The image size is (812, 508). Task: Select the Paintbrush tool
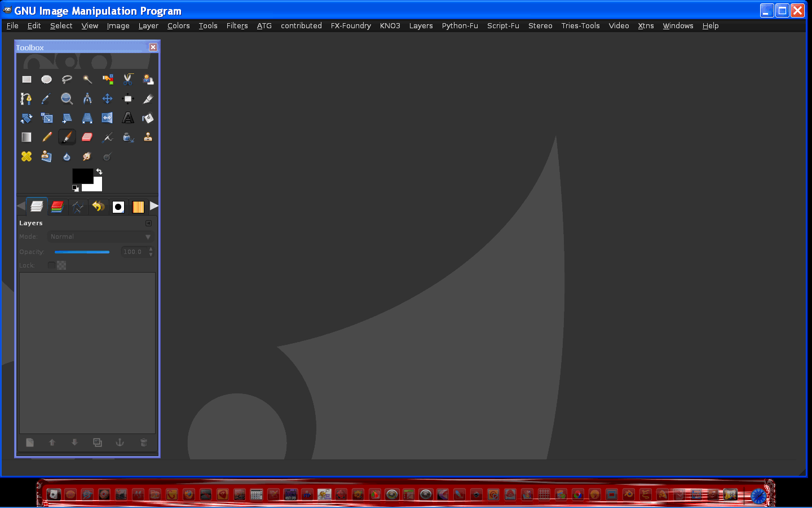point(67,137)
